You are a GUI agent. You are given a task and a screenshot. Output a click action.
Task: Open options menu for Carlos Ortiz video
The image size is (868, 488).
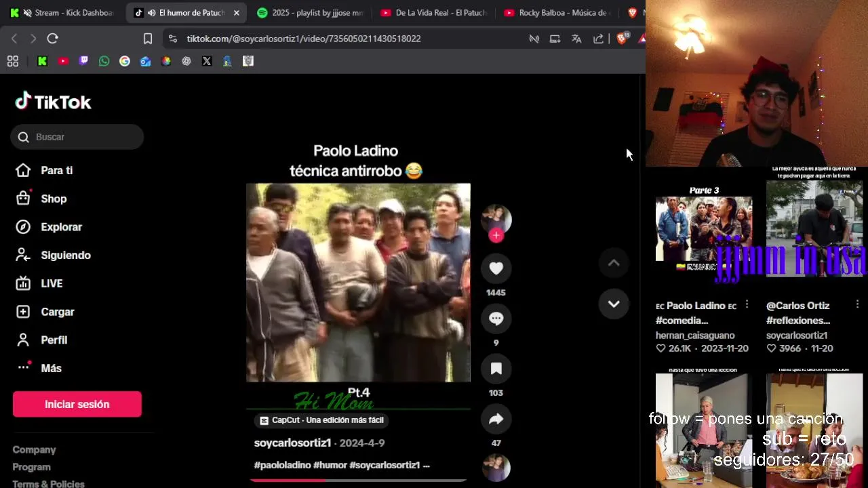[857, 304]
